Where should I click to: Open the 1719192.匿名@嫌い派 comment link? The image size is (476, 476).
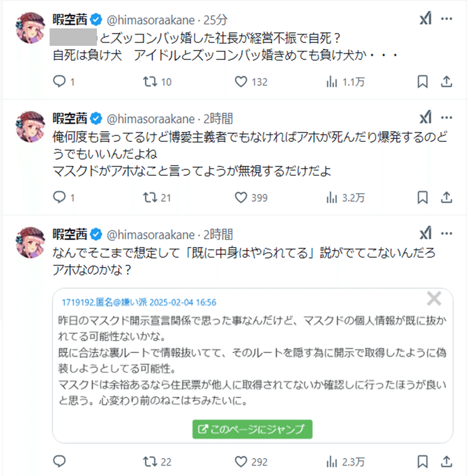pyautogui.click(x=139, y=302)
